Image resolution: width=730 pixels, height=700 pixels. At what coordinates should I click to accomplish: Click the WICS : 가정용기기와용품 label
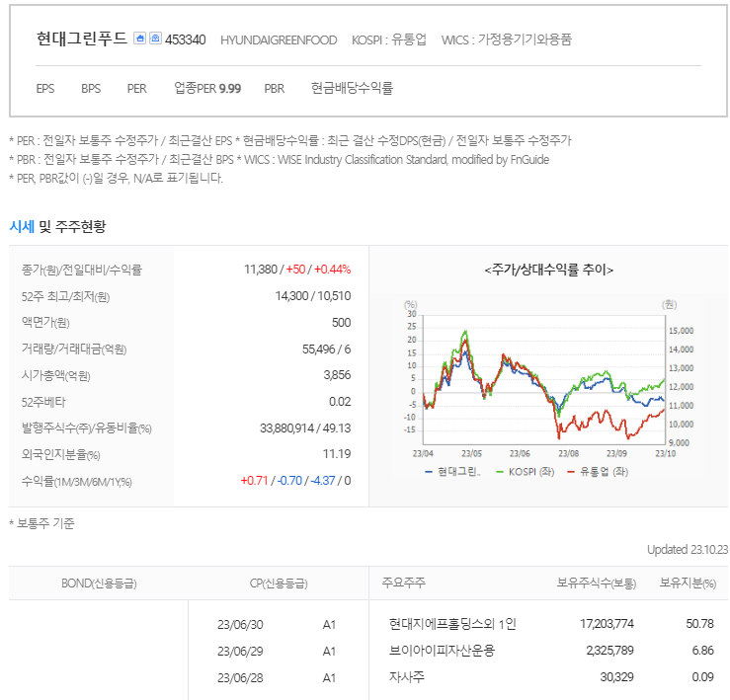(x=506, y=39)
